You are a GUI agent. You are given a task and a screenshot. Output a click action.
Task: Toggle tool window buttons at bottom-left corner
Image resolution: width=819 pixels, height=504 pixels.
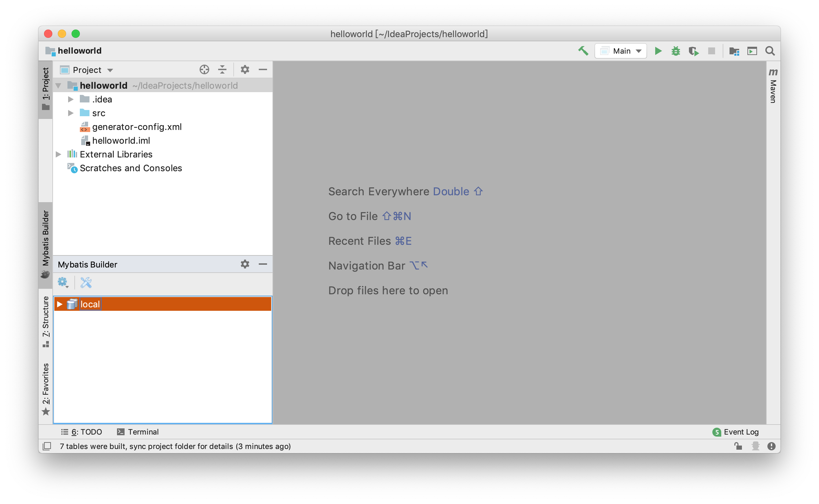click(47, 446)
